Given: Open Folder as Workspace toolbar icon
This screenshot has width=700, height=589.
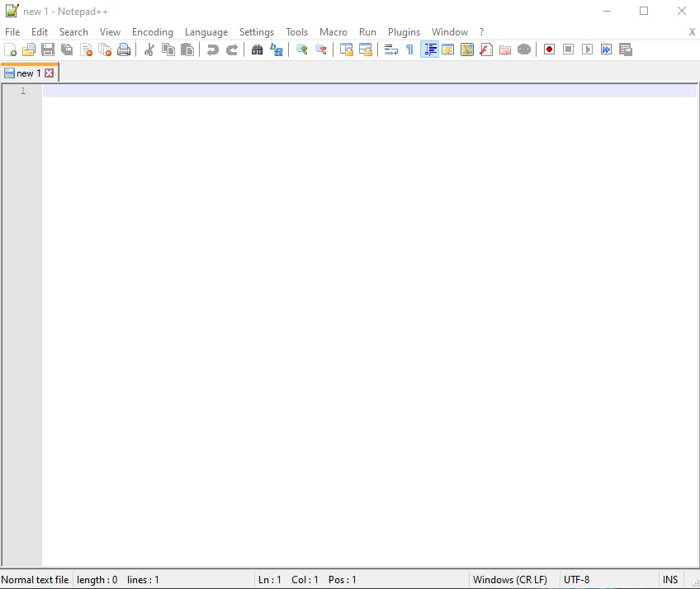Looking at the screenshot, I should [x=505, y=49].
